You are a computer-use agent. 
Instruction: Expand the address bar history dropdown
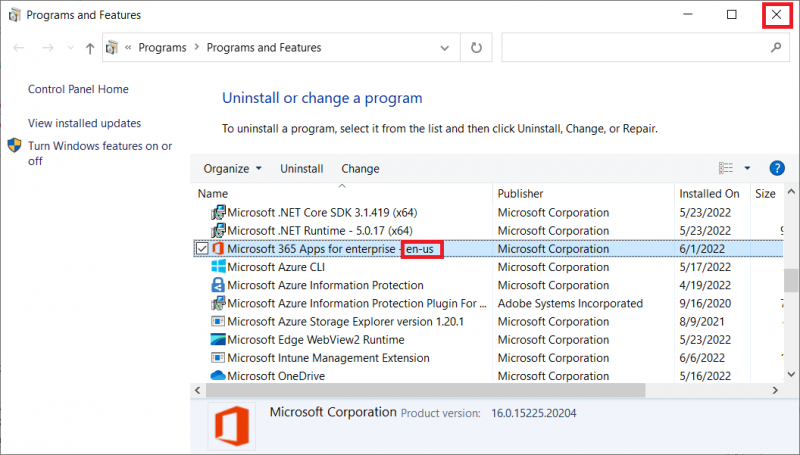pos(444,48)
